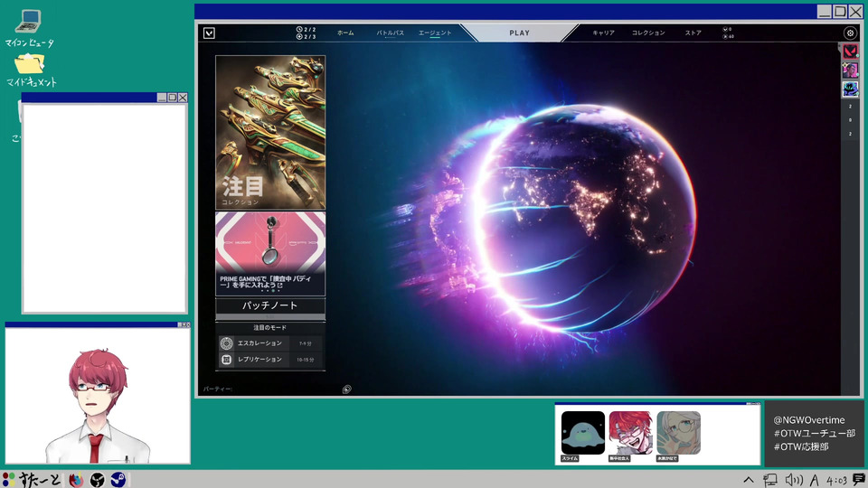The image size is (868, 488).
Task: Click the red-haired avatar in the webcam window
Action: pos(98,407)
